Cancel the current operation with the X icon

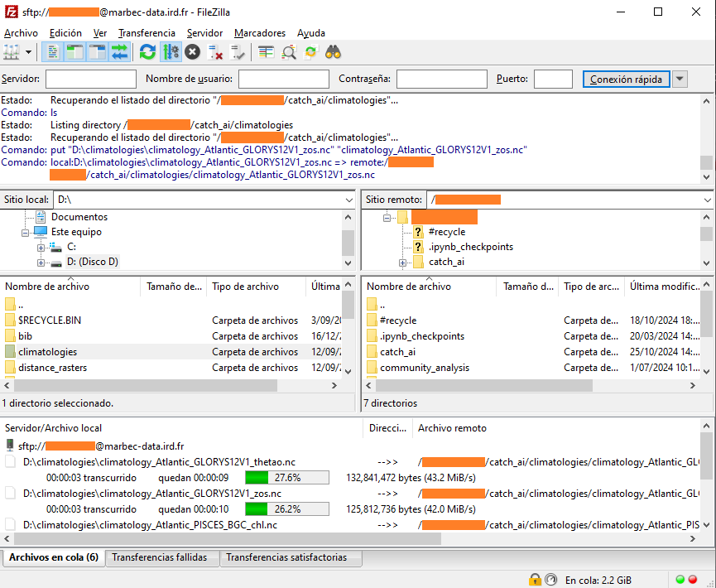(192, 52)
